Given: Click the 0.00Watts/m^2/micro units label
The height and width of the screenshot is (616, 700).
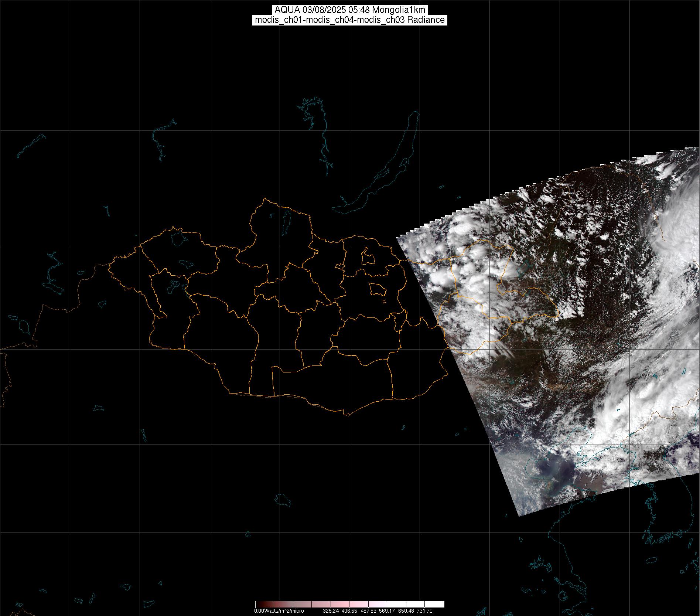Looking at the screenshot, I should click(279, 611).
